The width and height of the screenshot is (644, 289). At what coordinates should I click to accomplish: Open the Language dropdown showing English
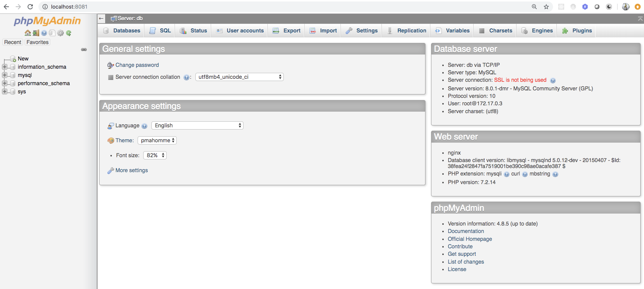point(197,125)
